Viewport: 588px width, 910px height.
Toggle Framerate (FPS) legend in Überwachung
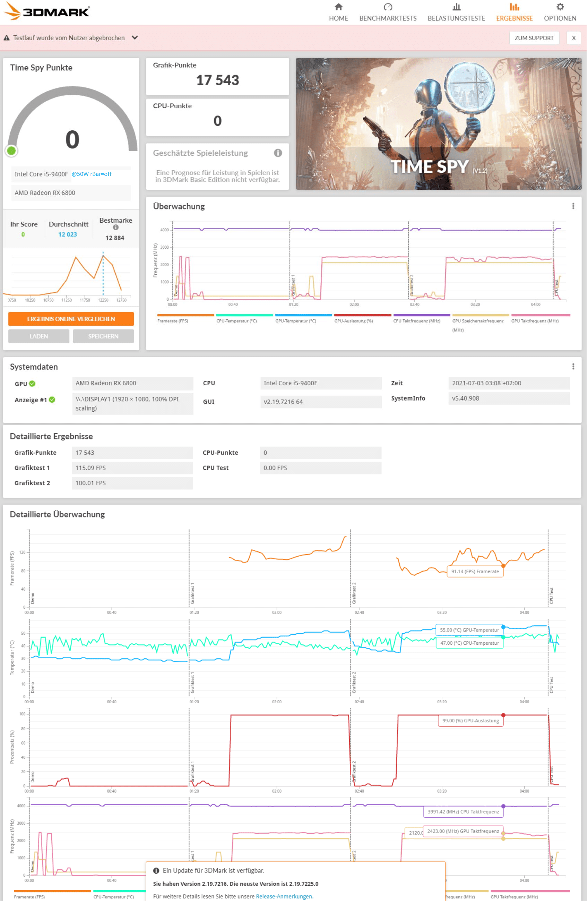point(185,318)
